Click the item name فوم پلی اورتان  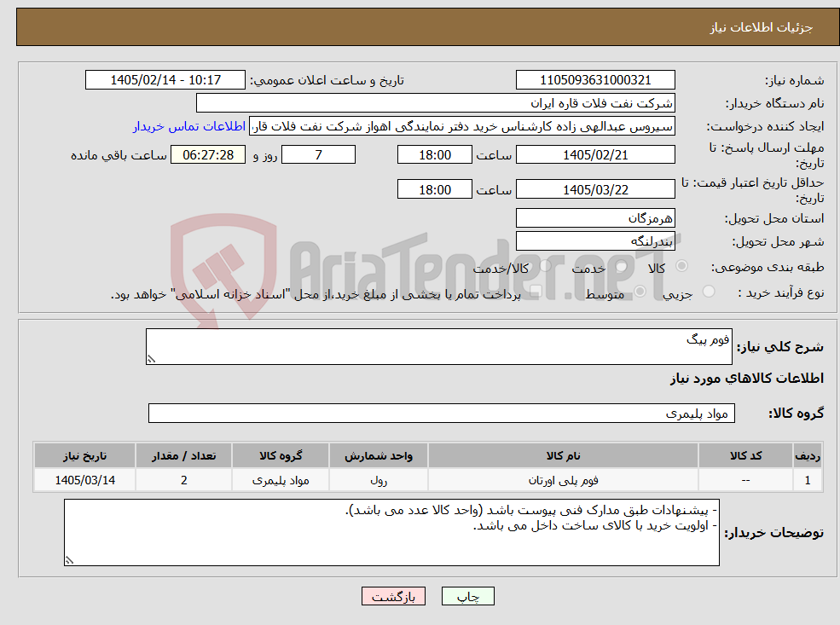(x=563, y=480)
